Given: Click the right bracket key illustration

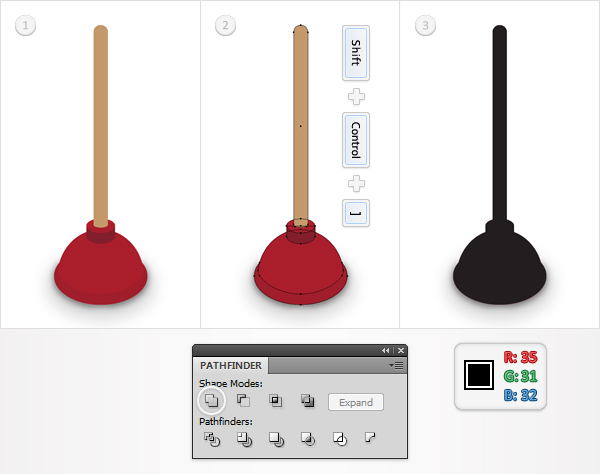Looking at the screenshot, I should (x=356, y=213).
